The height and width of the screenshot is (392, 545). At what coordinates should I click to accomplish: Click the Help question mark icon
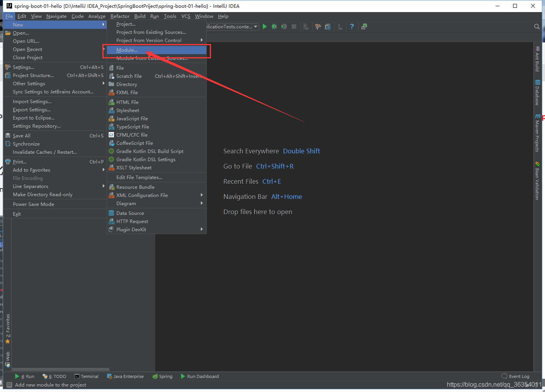coord(352,26)
